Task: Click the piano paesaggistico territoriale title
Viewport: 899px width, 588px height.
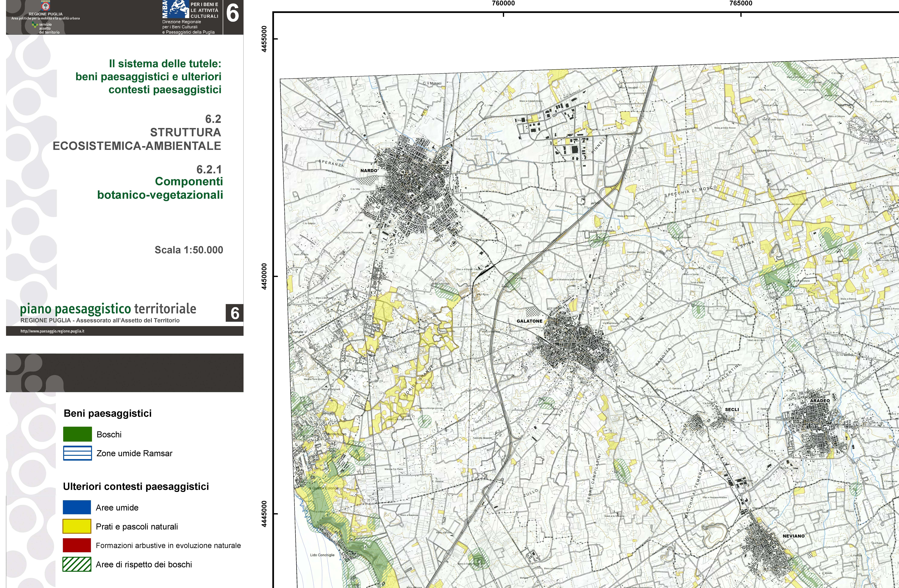Action: pyautogui.click(x=108, y=309)
